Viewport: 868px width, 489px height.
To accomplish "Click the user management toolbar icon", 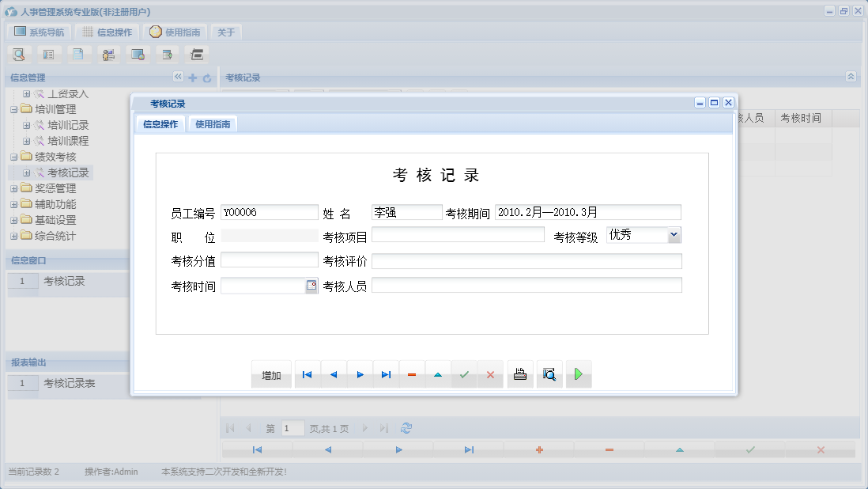I will pyautogui.click(x=108, y=55).
